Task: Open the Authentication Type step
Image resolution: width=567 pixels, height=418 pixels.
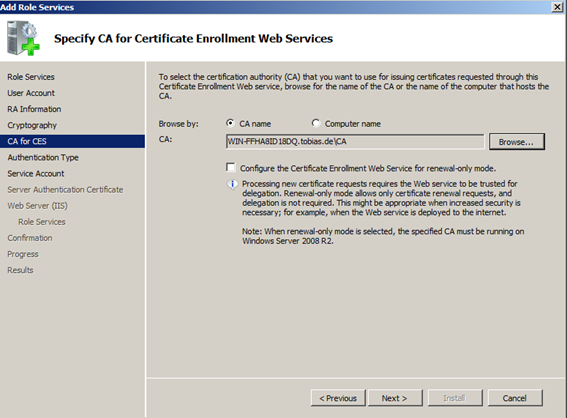Action: [x=43, y=158]
